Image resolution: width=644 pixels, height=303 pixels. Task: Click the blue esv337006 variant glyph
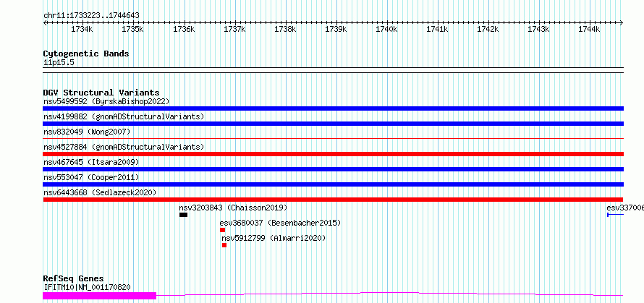point(615,215)
